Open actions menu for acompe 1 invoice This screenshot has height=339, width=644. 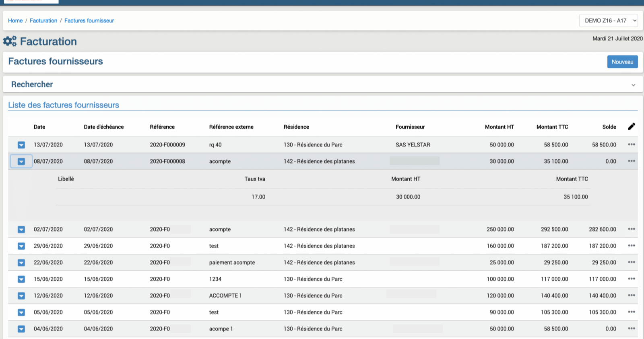click(631, 329)
